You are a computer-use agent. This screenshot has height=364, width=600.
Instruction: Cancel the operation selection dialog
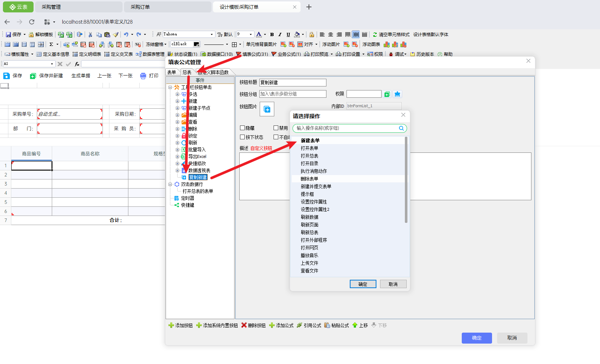pyautogui.click(x=393, y=284)
